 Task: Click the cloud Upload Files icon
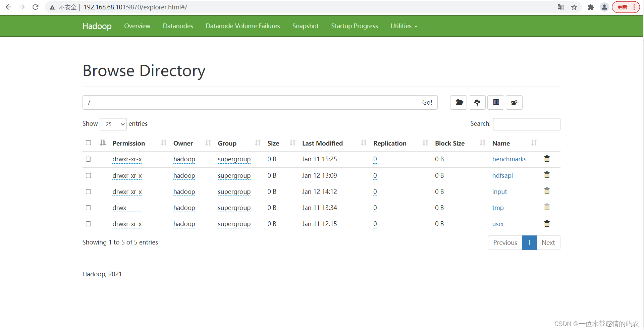click(x=477, y=103)
